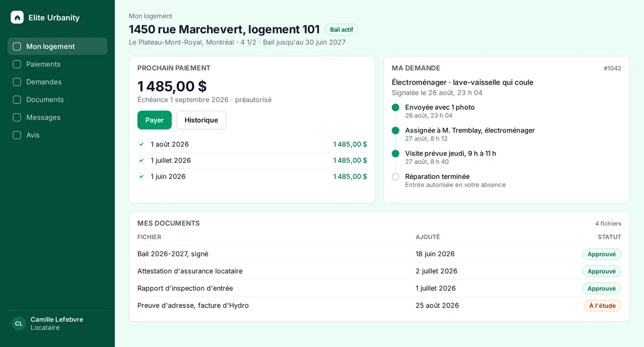This screenshot has height=347, width=644.
Task: Click the Avis sidebar icon
Action: tap(17, 135)
